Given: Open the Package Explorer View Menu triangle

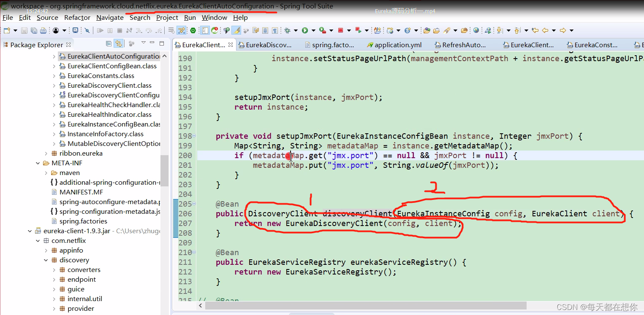Looking at the screenshot, I should coord(144,43).
